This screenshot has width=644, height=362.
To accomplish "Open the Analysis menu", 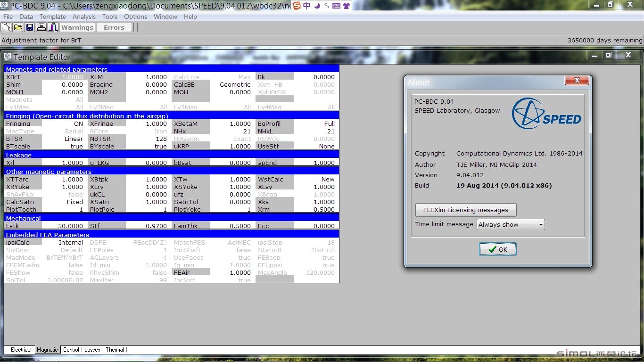I will pyautogui.click(x=84, y=16).
